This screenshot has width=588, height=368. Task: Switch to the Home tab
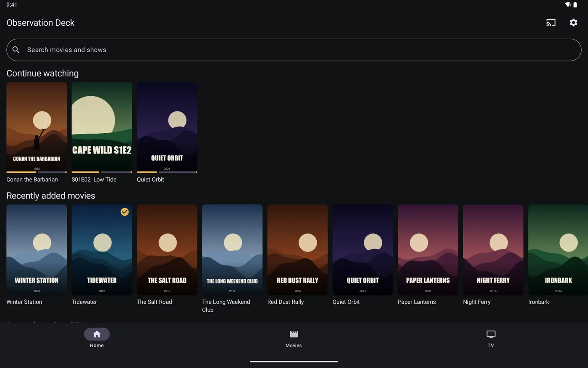pyautogui.click(x=97, y=338)
